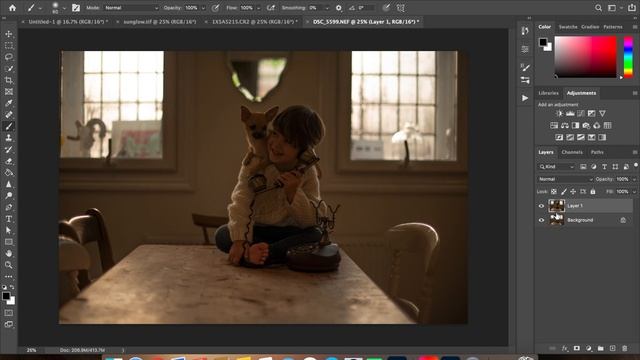The image size is (640, 360).
Task: Open the layer Fill dropdown arrow
Action: 634,191
